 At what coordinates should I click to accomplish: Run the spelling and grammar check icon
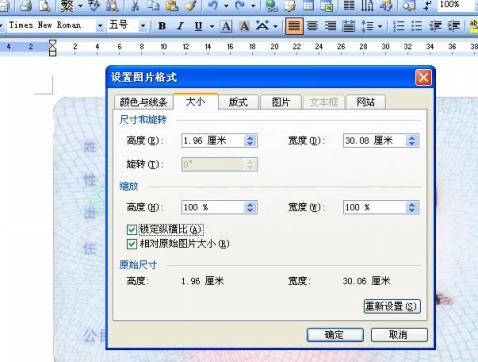click(94, 5)
